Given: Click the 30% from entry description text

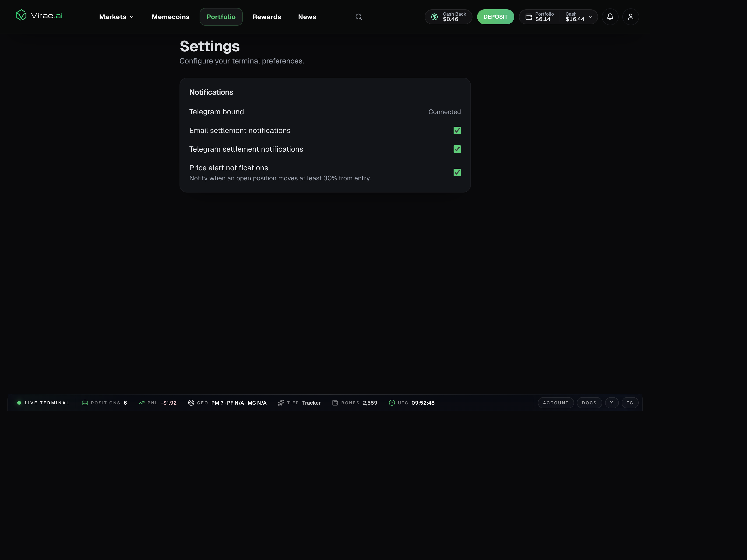Looking at the screenshot, I should click(x=280, y=178).
